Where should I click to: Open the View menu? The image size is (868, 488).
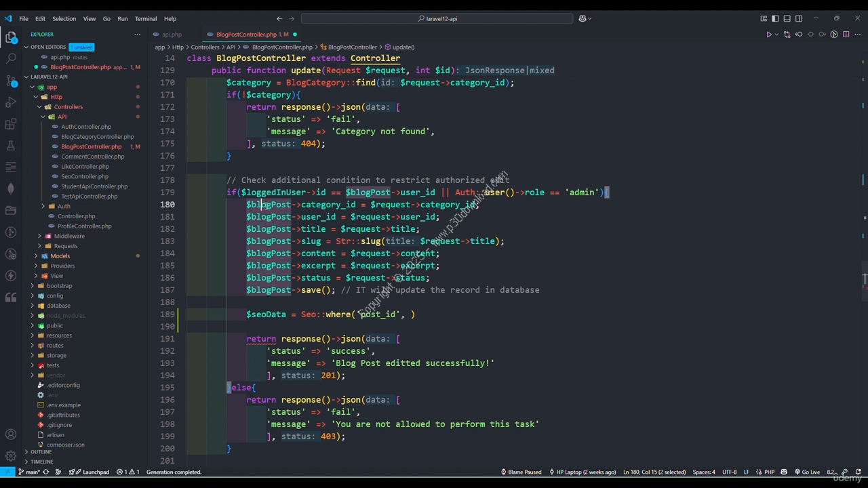[90, 18]
